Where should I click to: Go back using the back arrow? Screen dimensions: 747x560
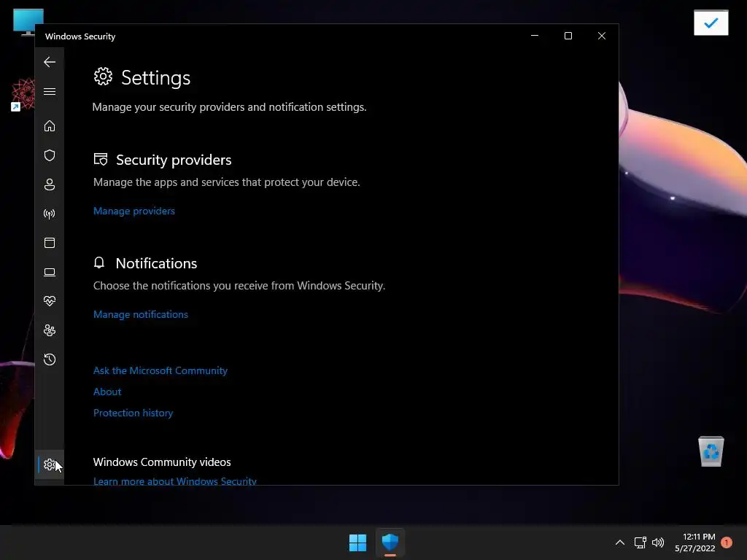tap(50, 62)
